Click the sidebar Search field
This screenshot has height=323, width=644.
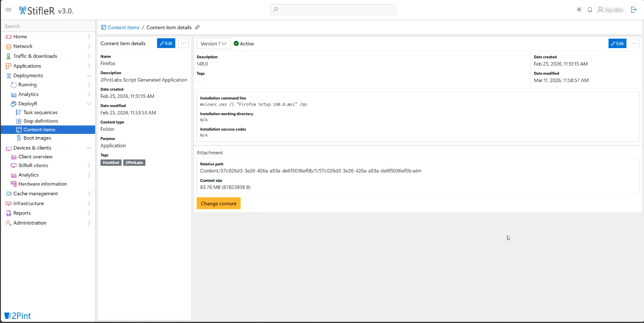point(48,26)
